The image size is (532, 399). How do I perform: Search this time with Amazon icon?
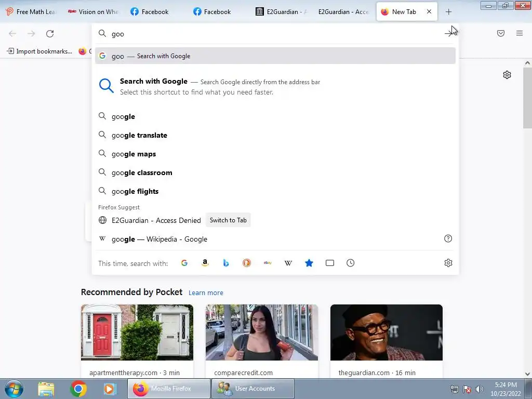(x=205, y=263)
